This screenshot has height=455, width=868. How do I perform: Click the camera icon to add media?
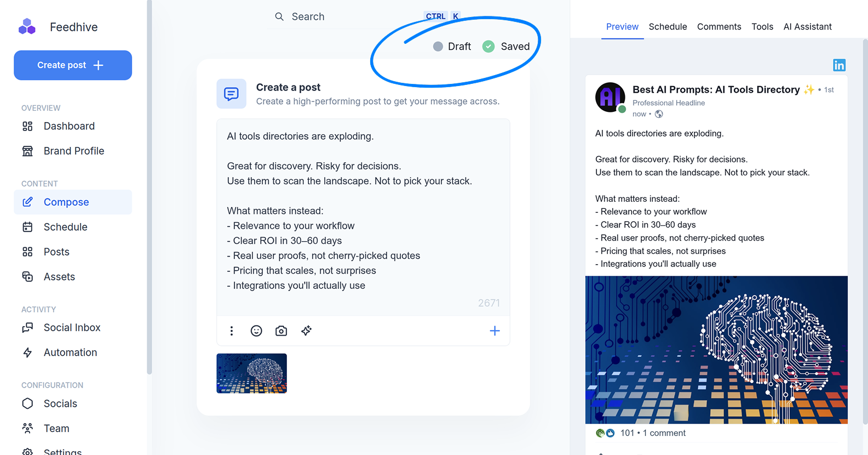[x=281, y=331]
